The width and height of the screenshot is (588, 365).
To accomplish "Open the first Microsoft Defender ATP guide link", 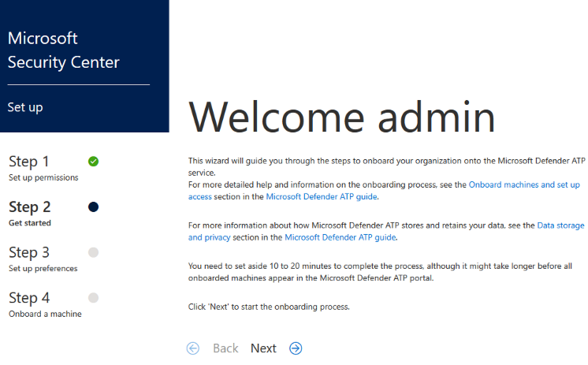I will 322,196.
